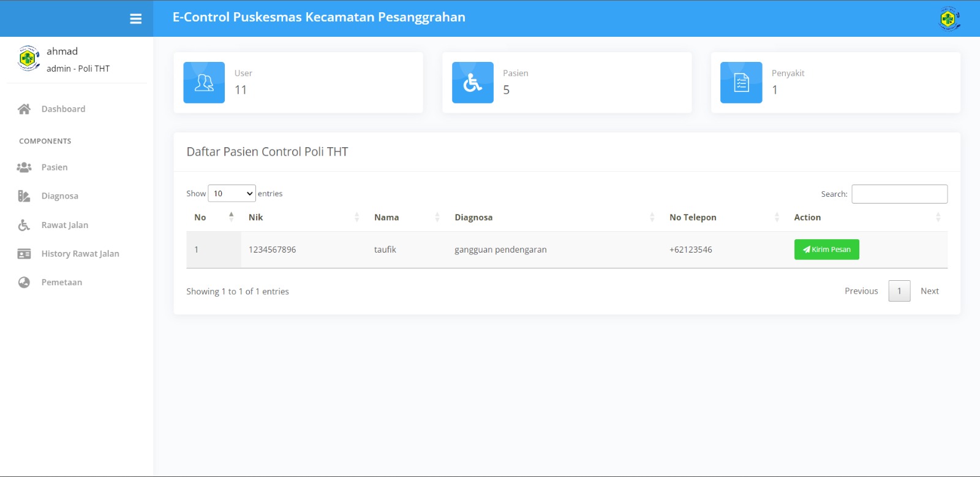
Task: Click the Pemetaan pie chart icon
Action: point(24,283)
